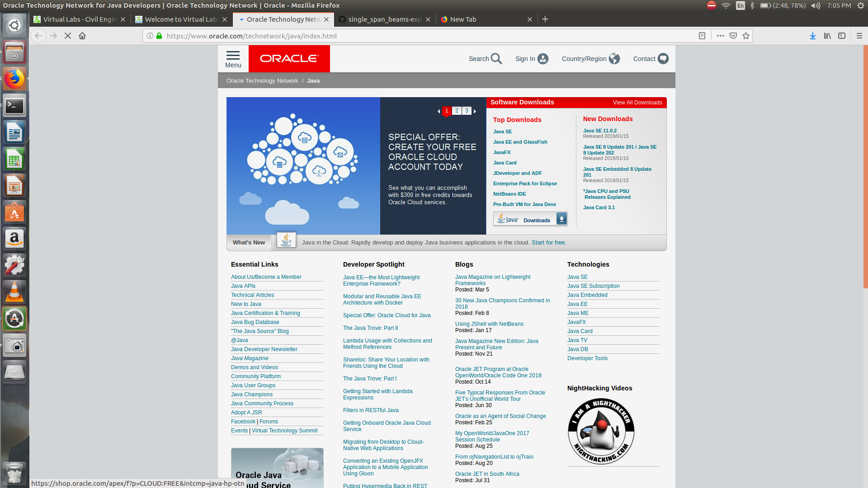The image size is (868, 488).
Task: Toggle the reader view icon in the address bar
Action: pos(702,36)
